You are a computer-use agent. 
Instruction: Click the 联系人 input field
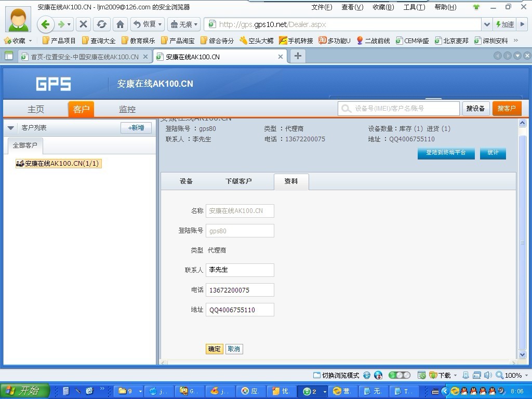[240, 270]
